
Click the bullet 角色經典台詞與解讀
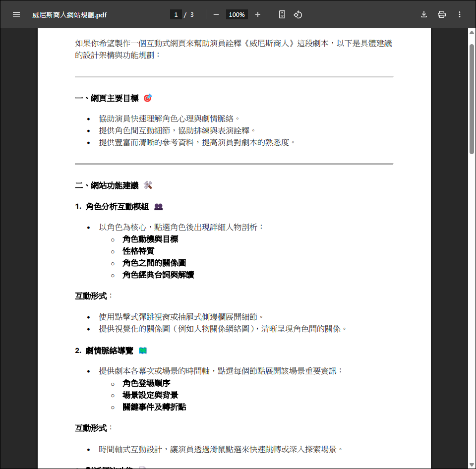158,275
